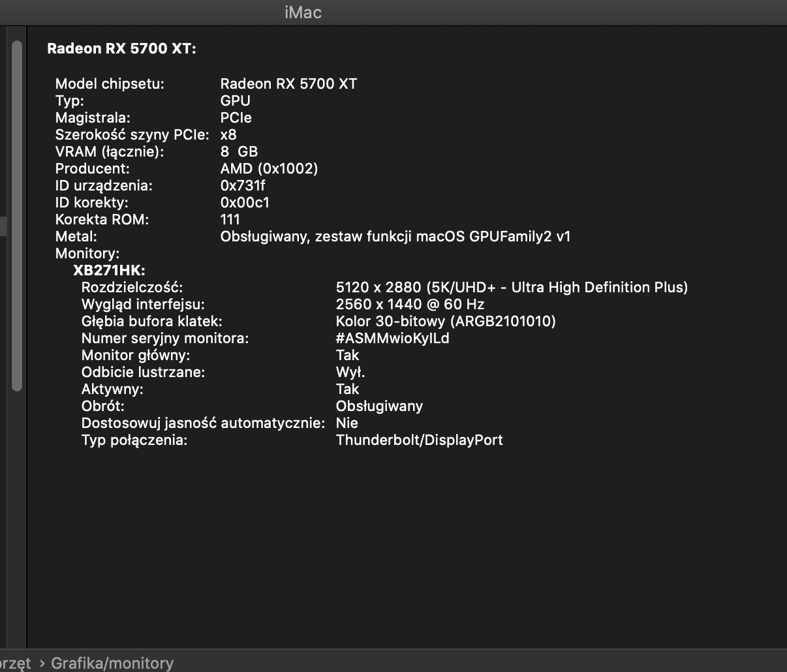Click the breadcrumb chevron before Grafika/monitory

point(42,663)
